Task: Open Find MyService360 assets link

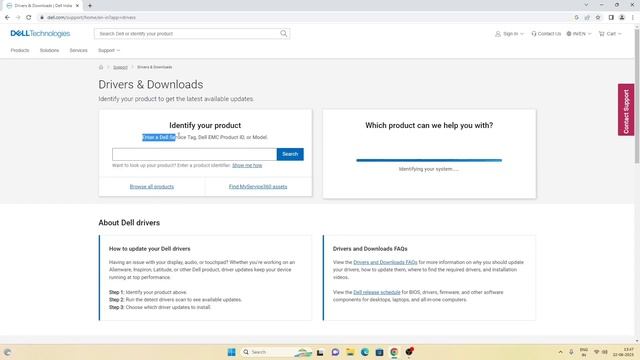Action: (x=258, y=187)
